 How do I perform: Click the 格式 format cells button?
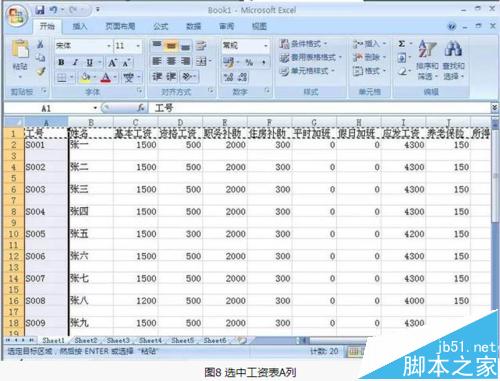point(369,71)
